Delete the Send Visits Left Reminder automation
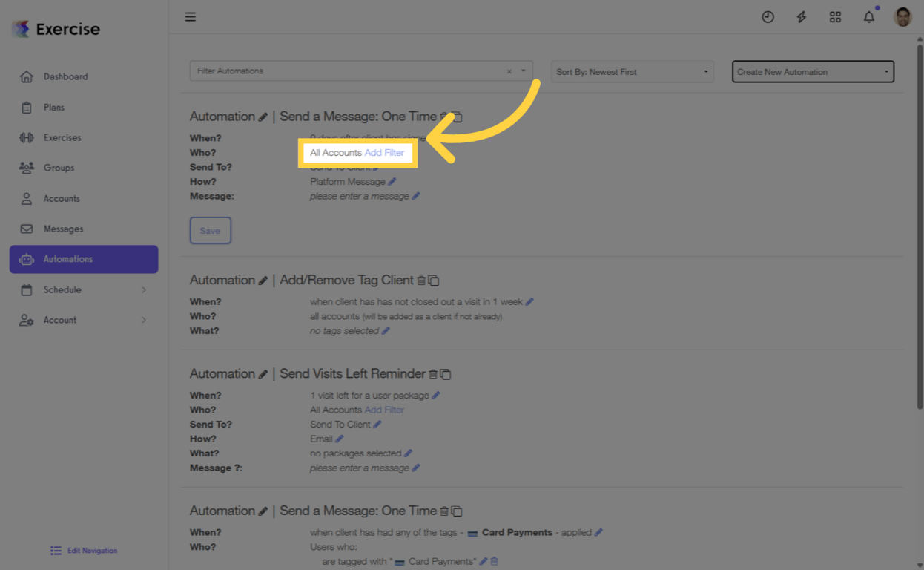 tap(433, 374)
